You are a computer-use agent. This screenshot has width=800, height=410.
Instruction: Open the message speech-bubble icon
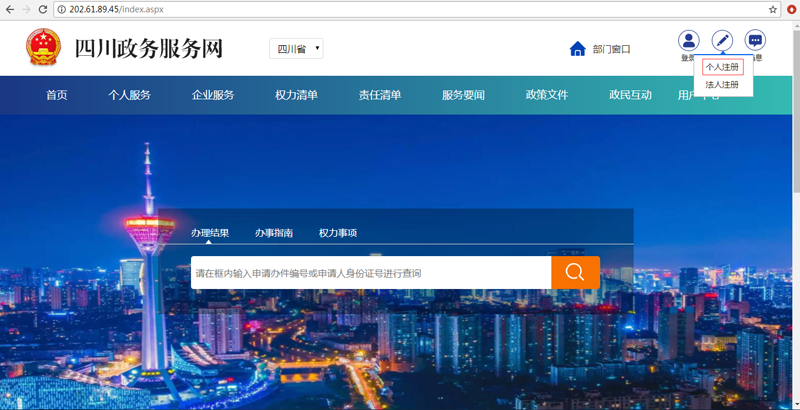[x=756, y=41]
